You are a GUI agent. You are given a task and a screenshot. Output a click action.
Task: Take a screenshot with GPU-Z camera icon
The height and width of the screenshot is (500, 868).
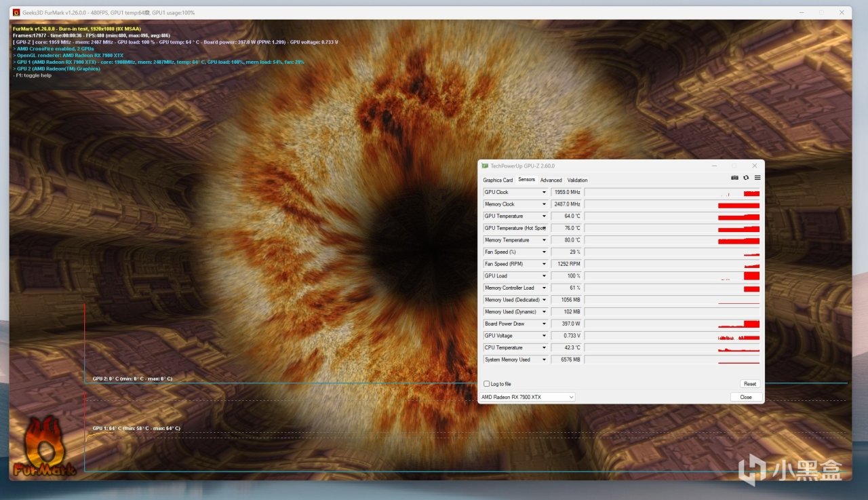point(734,178)
